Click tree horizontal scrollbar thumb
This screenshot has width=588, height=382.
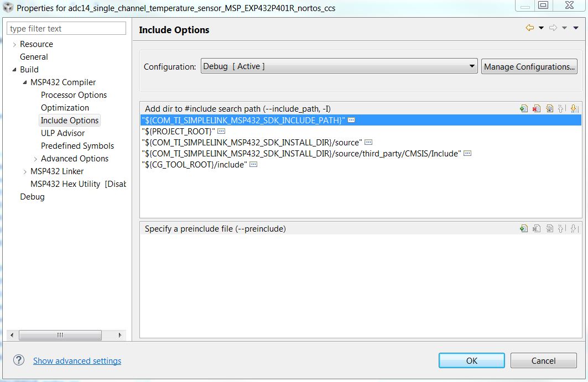(60, 335)
